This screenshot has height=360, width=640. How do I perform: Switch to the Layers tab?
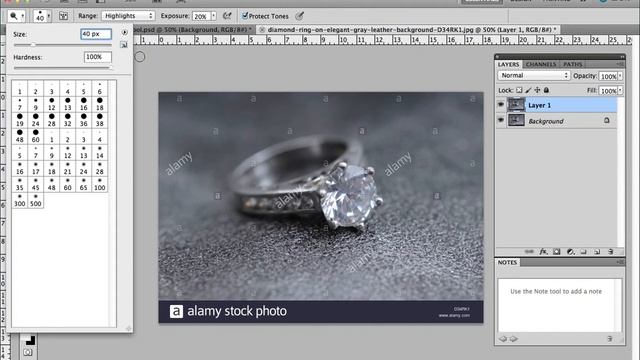point(508,64)
